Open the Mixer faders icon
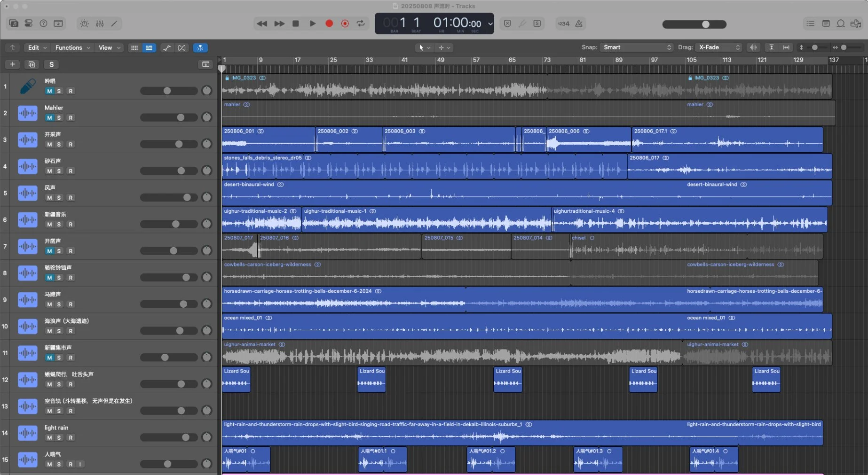Screen dimensions: 868x475 click(x=100, y=23)
